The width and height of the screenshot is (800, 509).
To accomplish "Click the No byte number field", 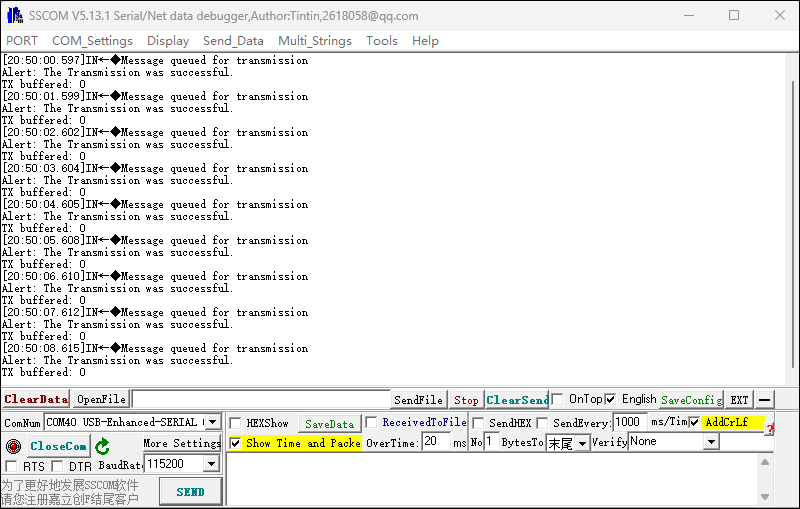I will coord(490,441).
